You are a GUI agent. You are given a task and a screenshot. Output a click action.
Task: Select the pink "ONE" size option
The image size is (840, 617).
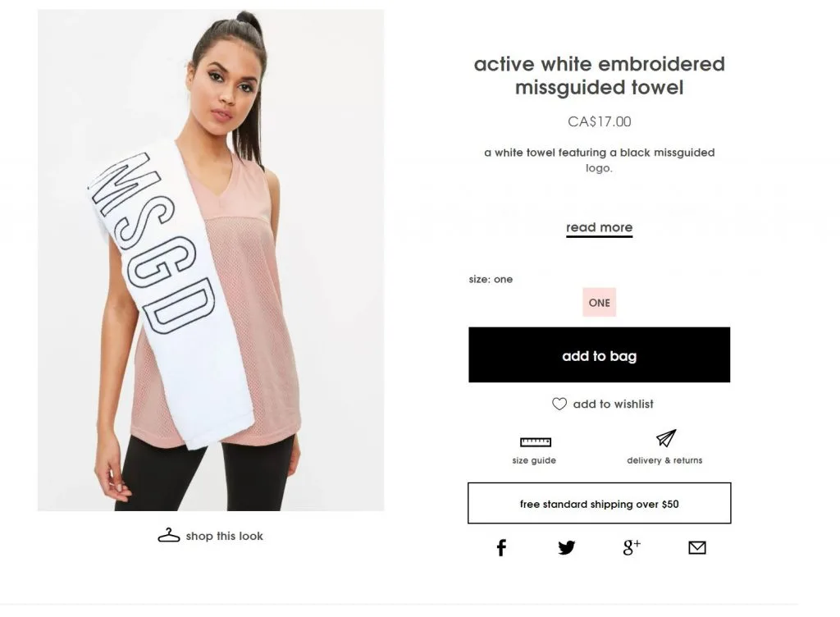(x=599, y=303)
